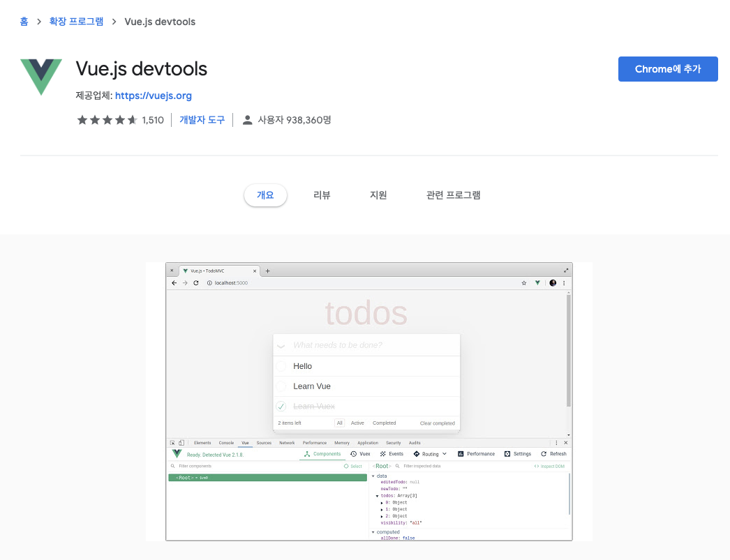Image resolution: width=730 pixels, height=560 pixels.
Task: Open the Elements devtools tab in preview
Action: click(202, 443)
